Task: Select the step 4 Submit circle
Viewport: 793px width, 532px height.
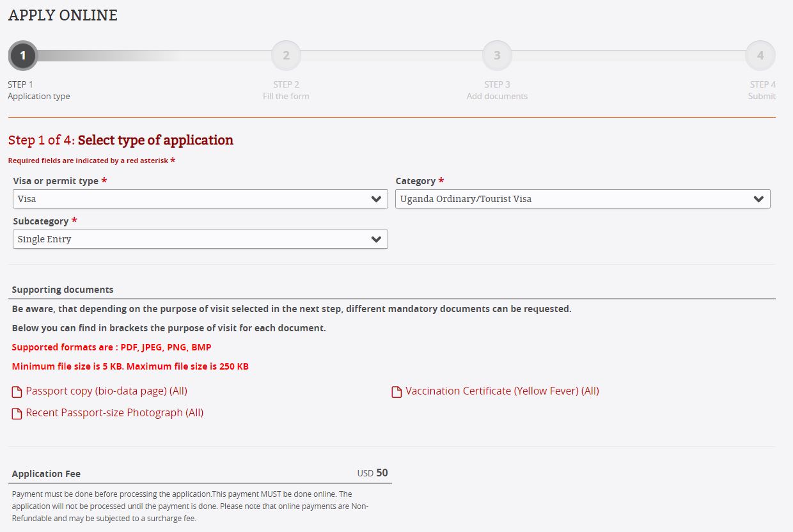Action: [760, 56]
